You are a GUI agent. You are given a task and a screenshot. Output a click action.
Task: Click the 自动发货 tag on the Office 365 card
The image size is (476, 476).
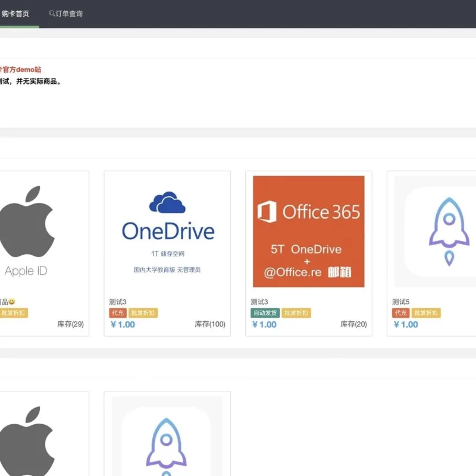tap(265, 313)
